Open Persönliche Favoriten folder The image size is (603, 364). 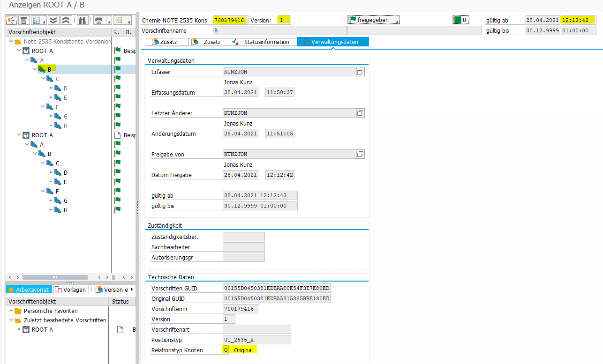50,311
